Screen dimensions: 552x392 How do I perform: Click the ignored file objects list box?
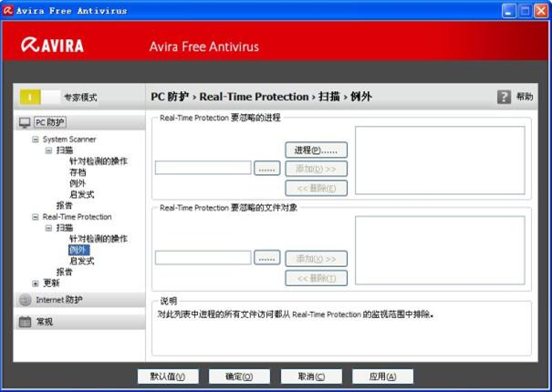[x=440, y=250]
